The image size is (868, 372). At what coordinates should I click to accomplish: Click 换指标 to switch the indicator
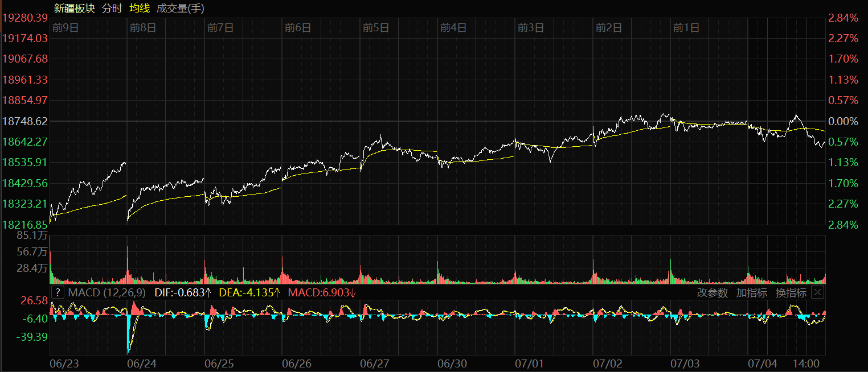click(791, 293)
